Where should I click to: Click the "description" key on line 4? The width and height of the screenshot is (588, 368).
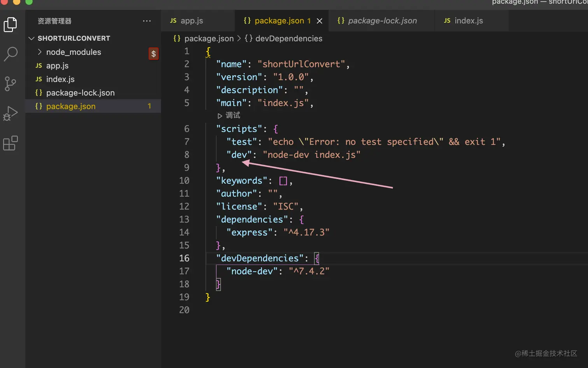tap(250, 90)
